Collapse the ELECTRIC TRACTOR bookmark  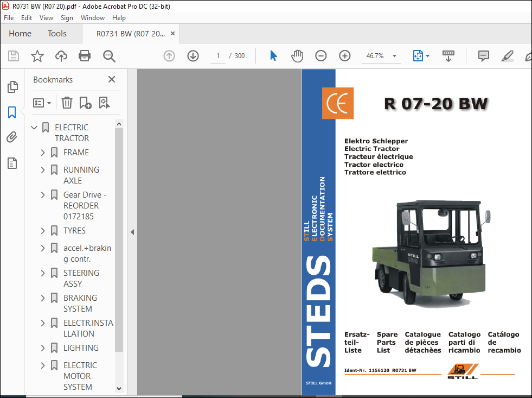click(x=34, y=128)
